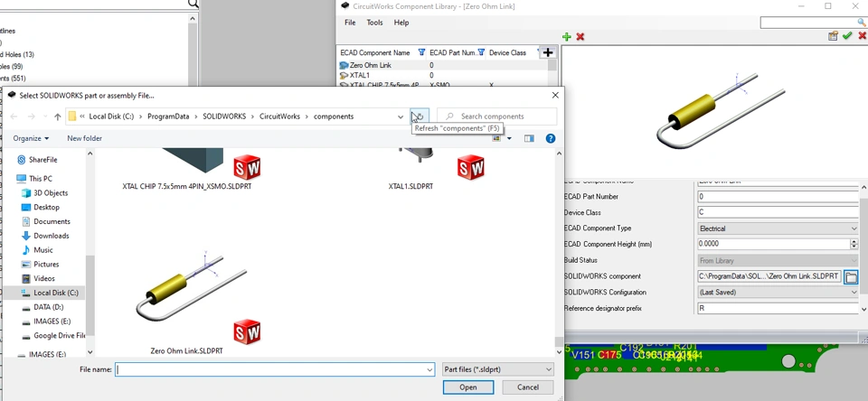Filter the ECAD Component Name column
Screen dimensions: 868x401
point(422,52)
